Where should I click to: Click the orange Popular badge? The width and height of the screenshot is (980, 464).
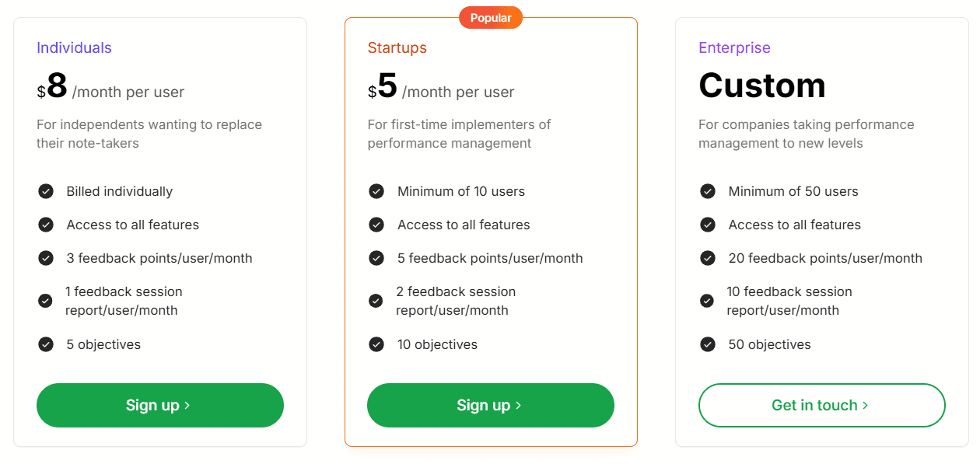coord(491,17)
